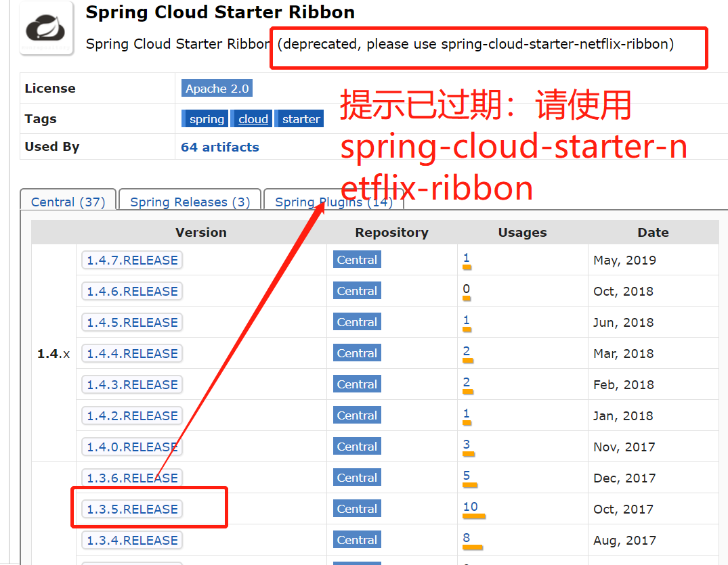Click the Central badge beside 1.4.7.RELEASE
Image resolution: width=728 pixels, height=565 pixels.
tap(356, 259)
